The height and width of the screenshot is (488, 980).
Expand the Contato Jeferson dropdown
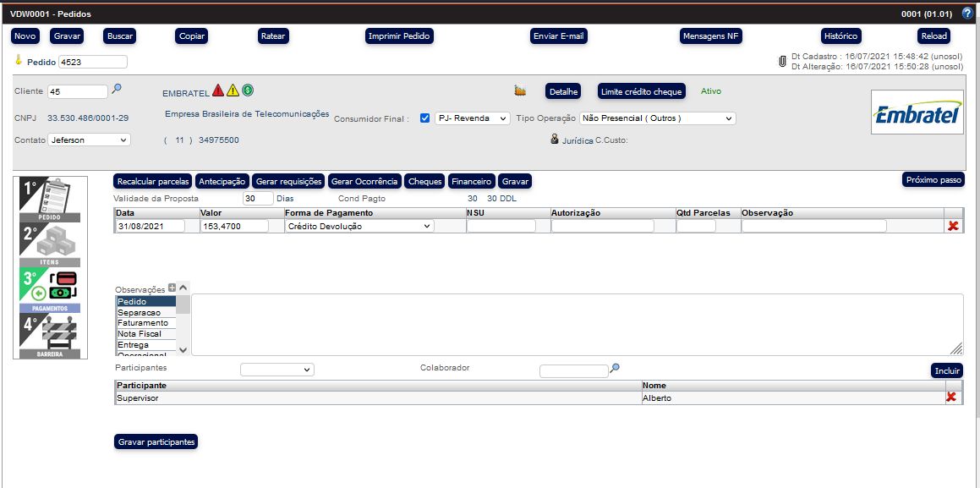[89, 140]
